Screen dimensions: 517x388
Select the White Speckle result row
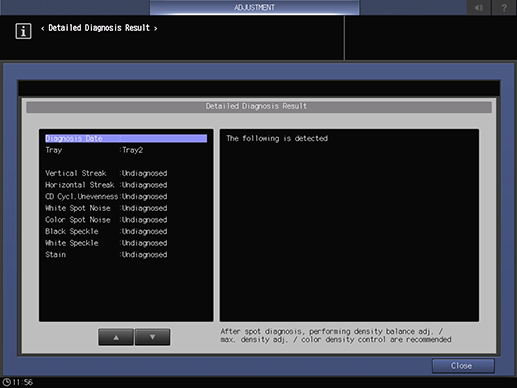point(126,243)
